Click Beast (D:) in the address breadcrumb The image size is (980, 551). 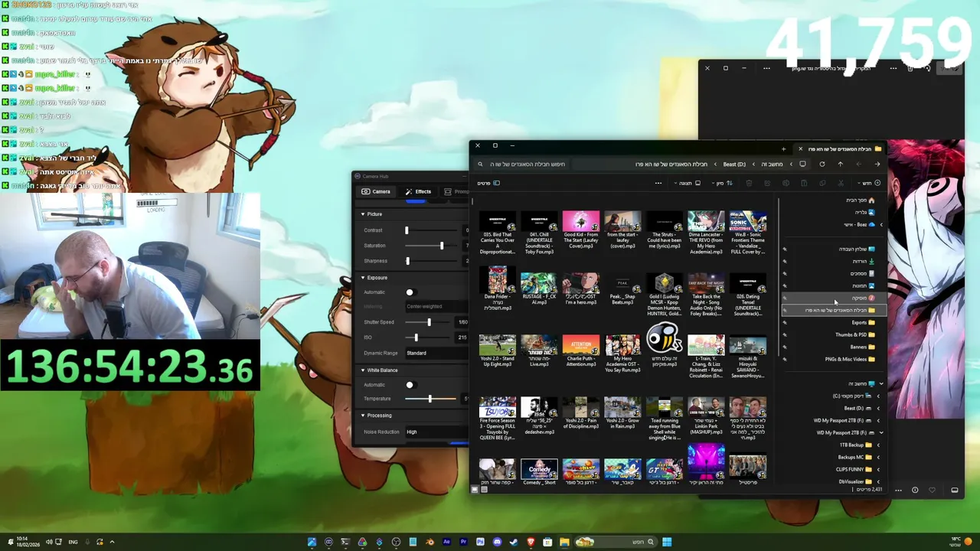pos(734,164)
